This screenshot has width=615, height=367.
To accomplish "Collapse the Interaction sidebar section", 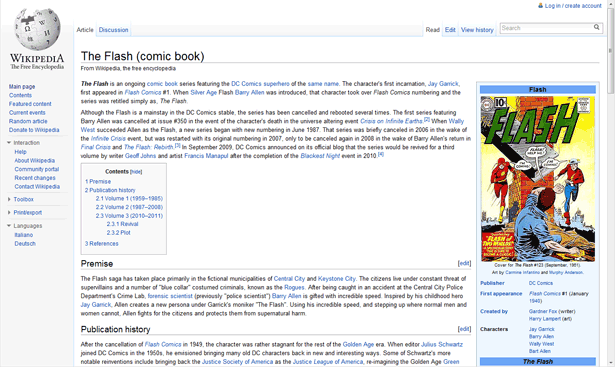I will [x=9, y=143].
